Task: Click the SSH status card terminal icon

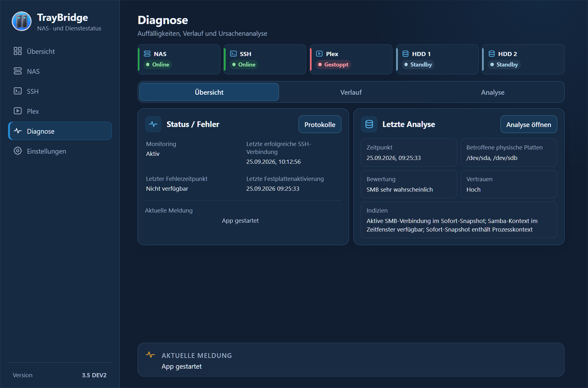Action: [x=233, y=54]
